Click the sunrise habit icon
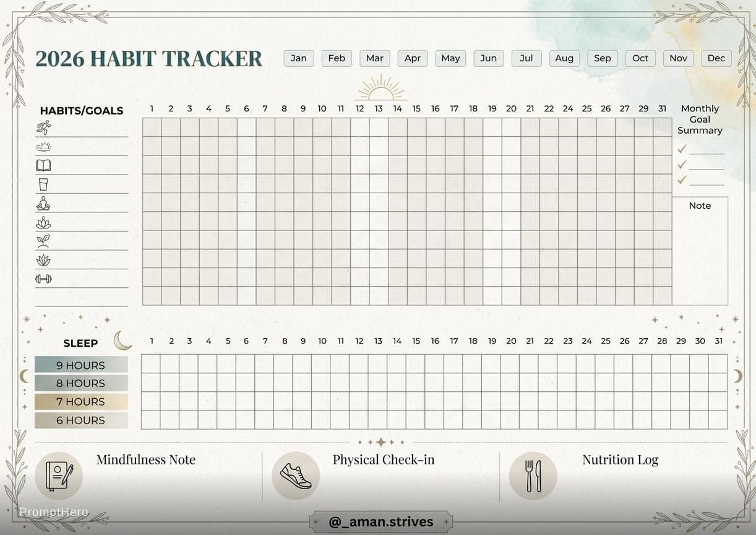The height and width of the screenshot is (535, 756). tap(44, 147)
